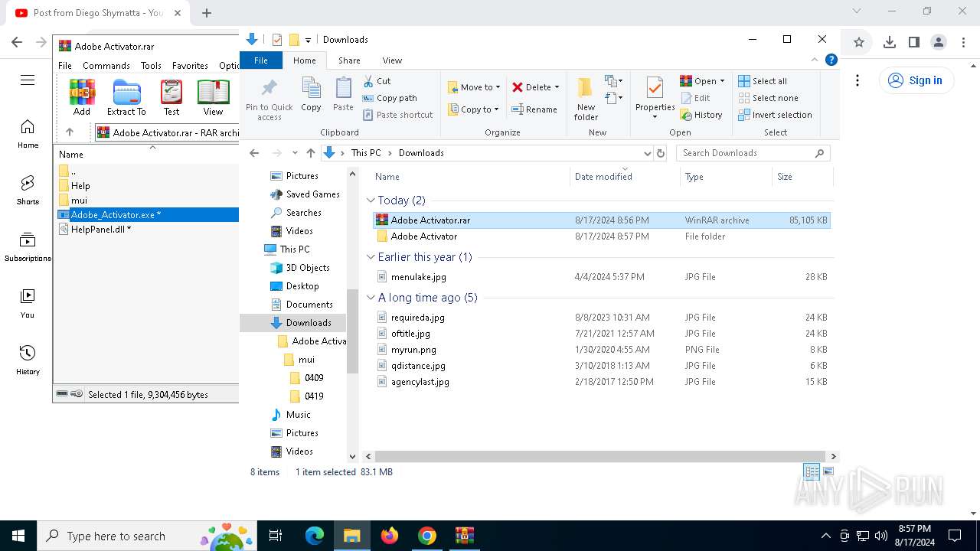The width and height of the screenshot is (980, 551).
Task: Switch to large icons view toggle
Action: tap(828, 472)
